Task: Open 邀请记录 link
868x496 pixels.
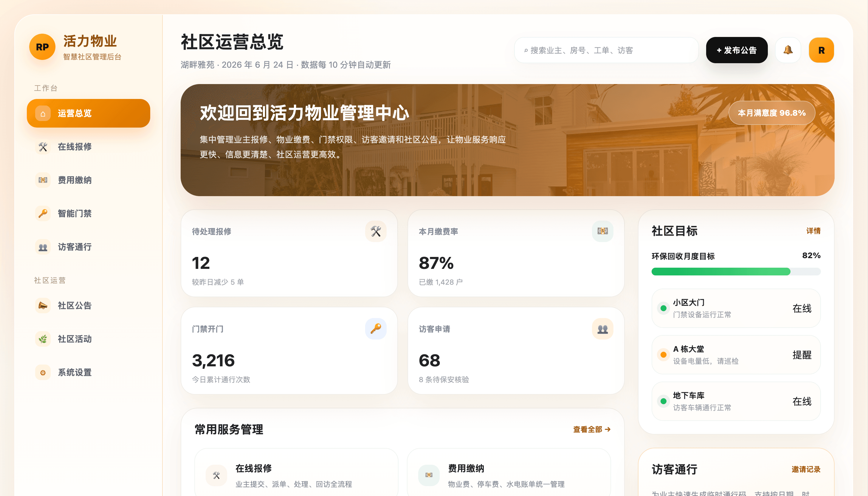Action: tap(806, 469)
